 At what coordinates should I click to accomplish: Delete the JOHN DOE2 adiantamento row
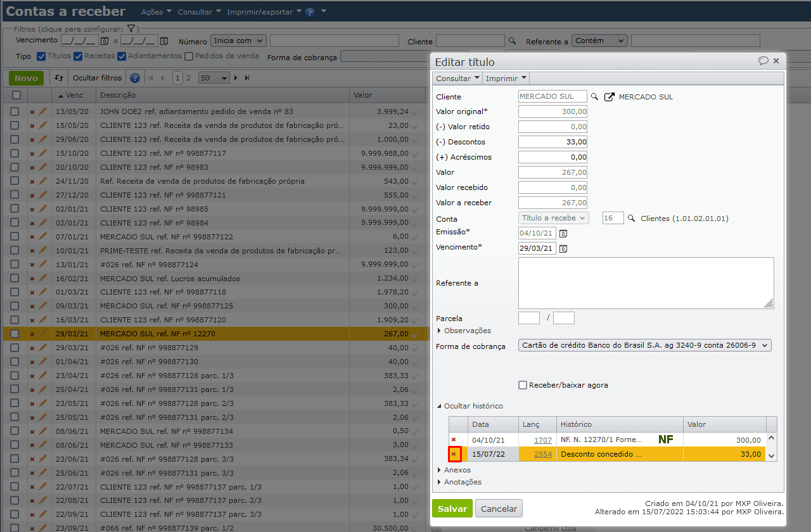[x=32, y=111]
